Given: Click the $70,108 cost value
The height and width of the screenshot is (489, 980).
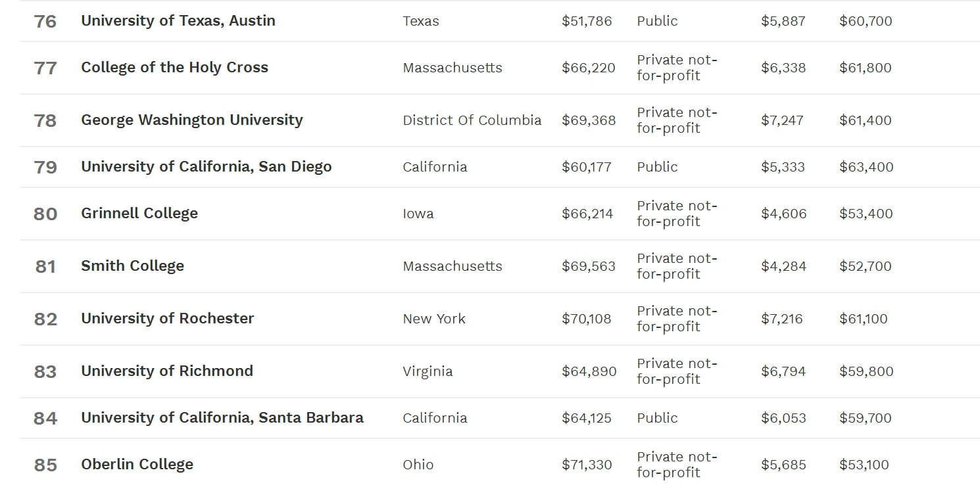Looking at the screenshot, I should pyautogui.click(x=587, y=319).
